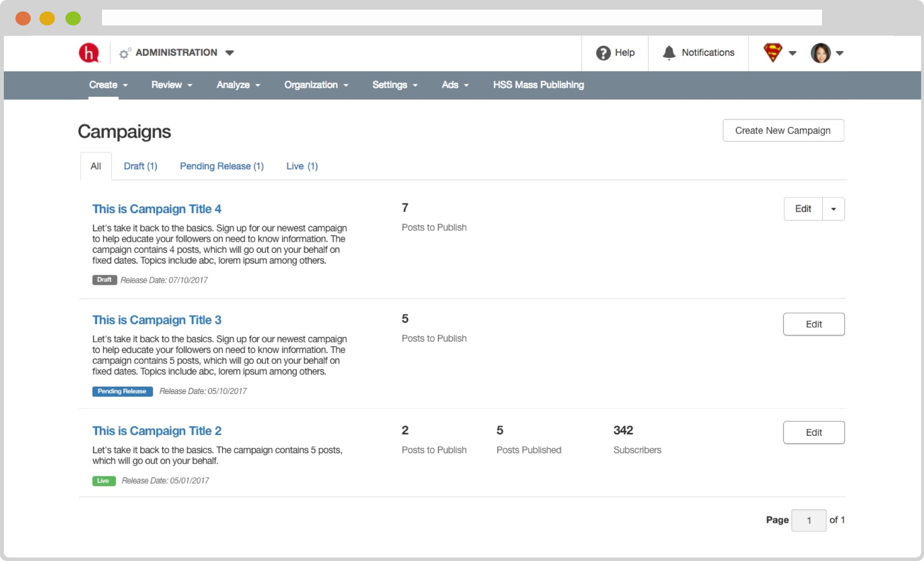Open the Notifications label
The width and height of the screenshot is (924, 561).
(x=708, y=52)
